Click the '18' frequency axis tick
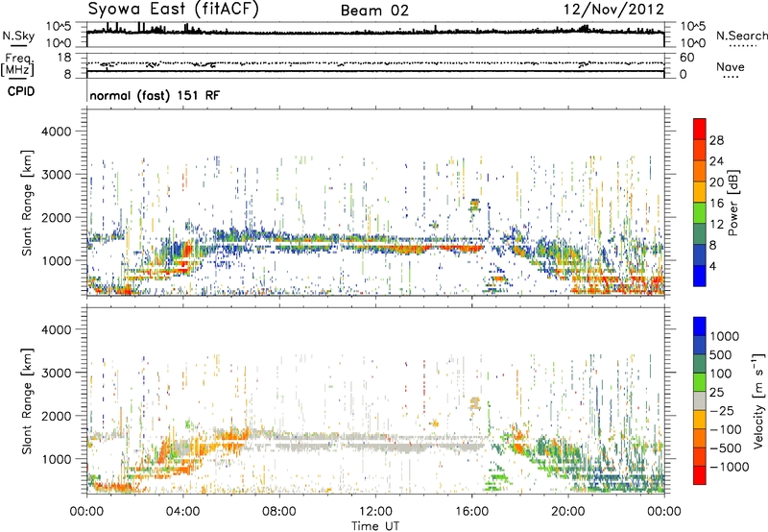The height and width of the screenshot is (532, 768). pyautogui.click(x=63, y=58)
